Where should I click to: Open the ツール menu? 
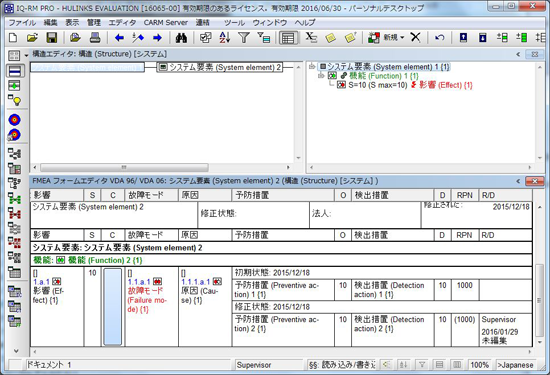click(234, 23)
